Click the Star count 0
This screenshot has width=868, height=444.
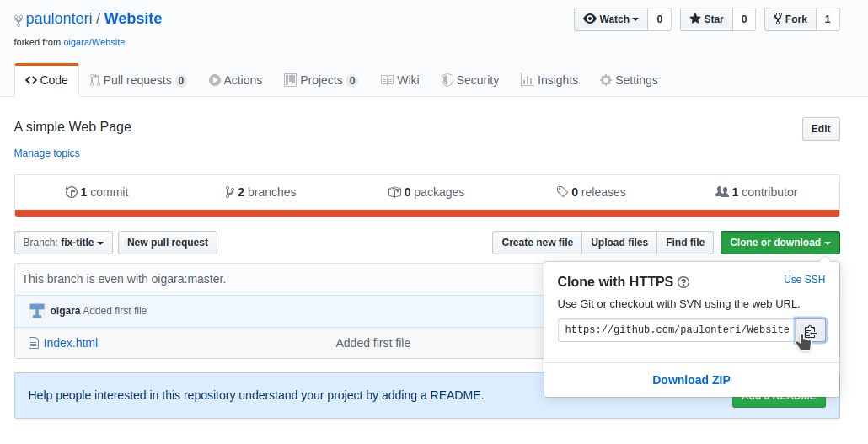coord(744,19)
